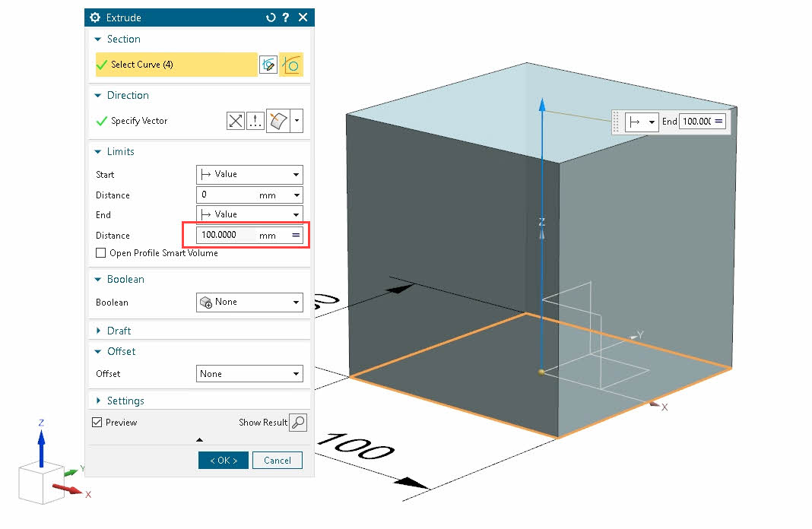
Task: Click the Extrude gear icon in title bar
Action: pyautogui.click(x=94, y=17)
